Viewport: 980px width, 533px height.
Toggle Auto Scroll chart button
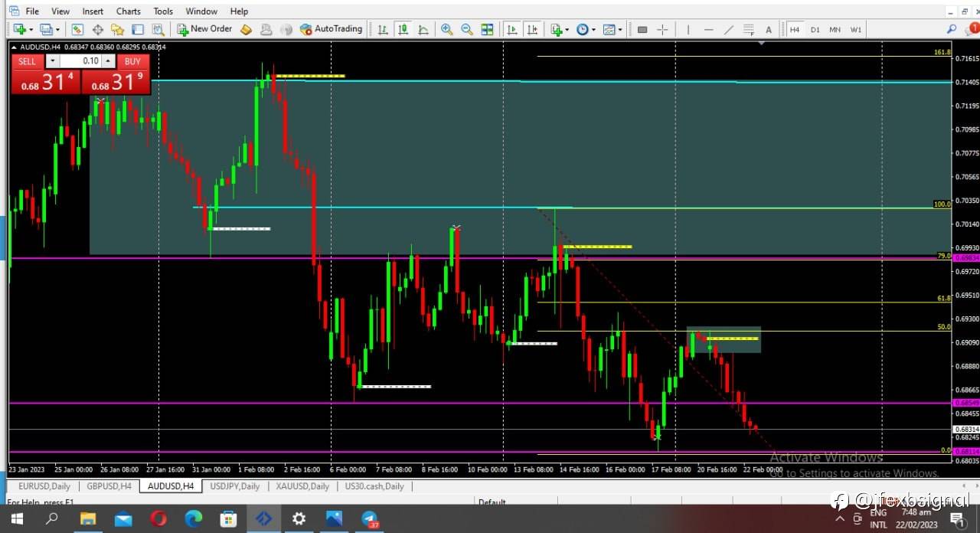click(x=511, y=29)
